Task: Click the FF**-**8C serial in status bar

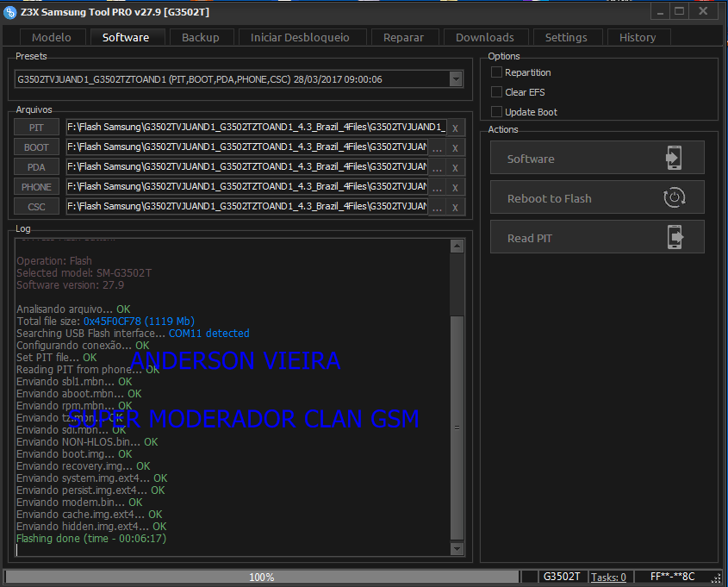Action: [672, 577]
